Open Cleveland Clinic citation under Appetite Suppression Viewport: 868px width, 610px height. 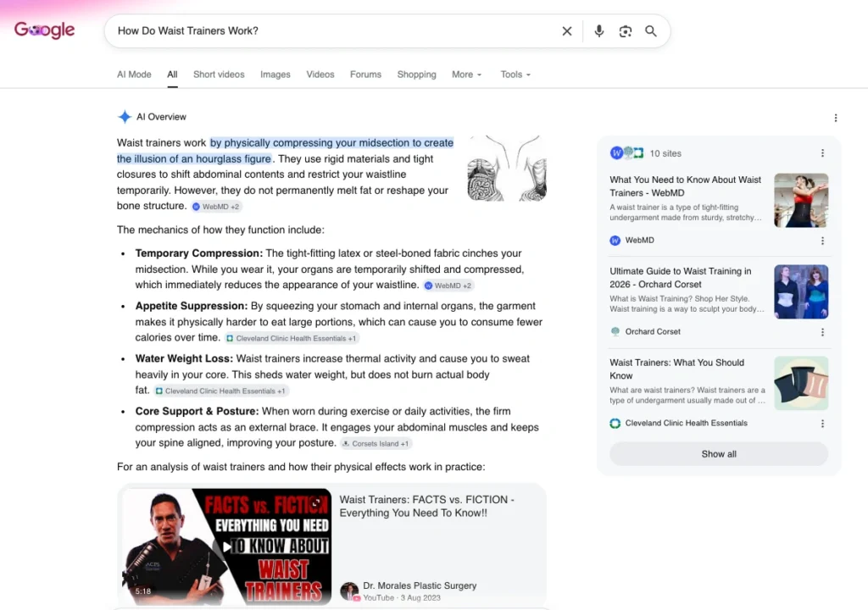(x=292, y=338)
